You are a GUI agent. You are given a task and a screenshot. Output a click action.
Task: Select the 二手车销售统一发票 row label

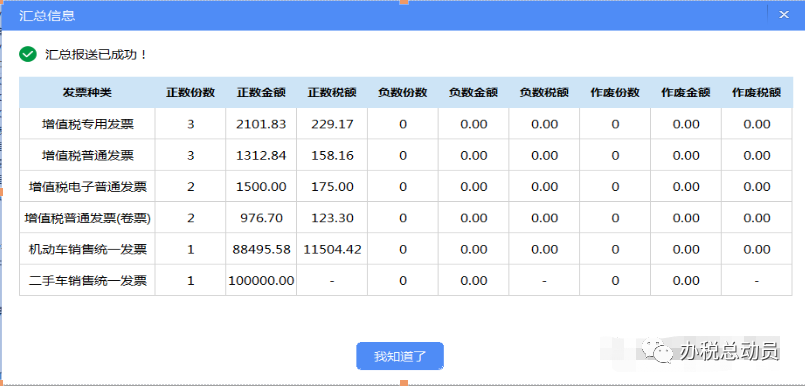click(x=88, y=281)
